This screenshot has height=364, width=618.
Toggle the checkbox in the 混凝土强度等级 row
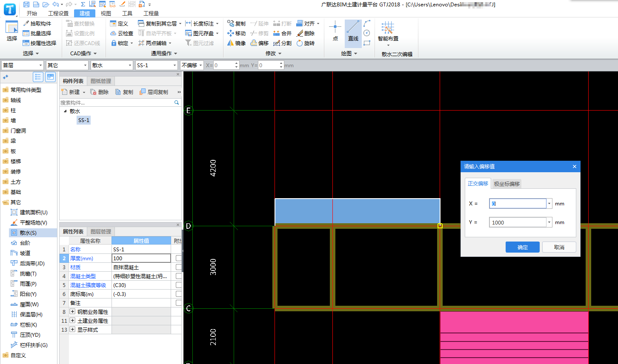coord(179,285)
